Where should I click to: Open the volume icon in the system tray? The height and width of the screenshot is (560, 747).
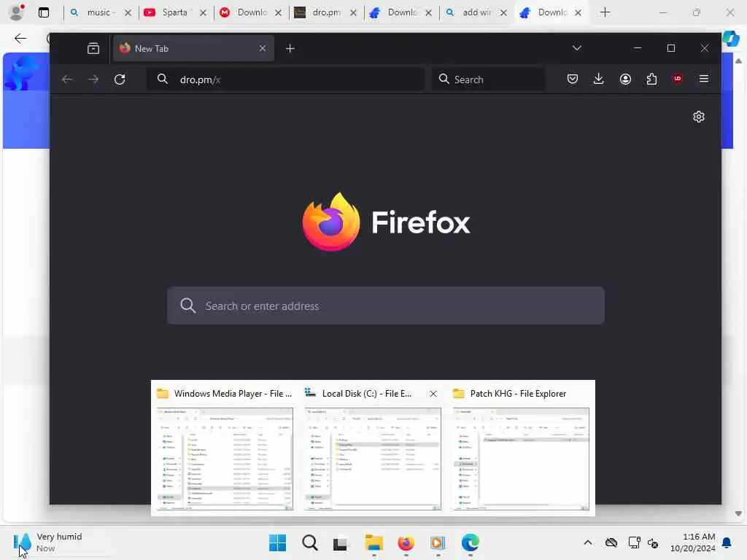(x=653, y=542)
